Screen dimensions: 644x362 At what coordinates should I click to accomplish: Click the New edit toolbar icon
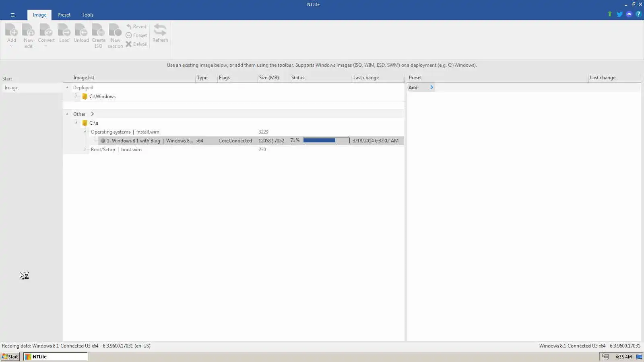tap(28, 30)
